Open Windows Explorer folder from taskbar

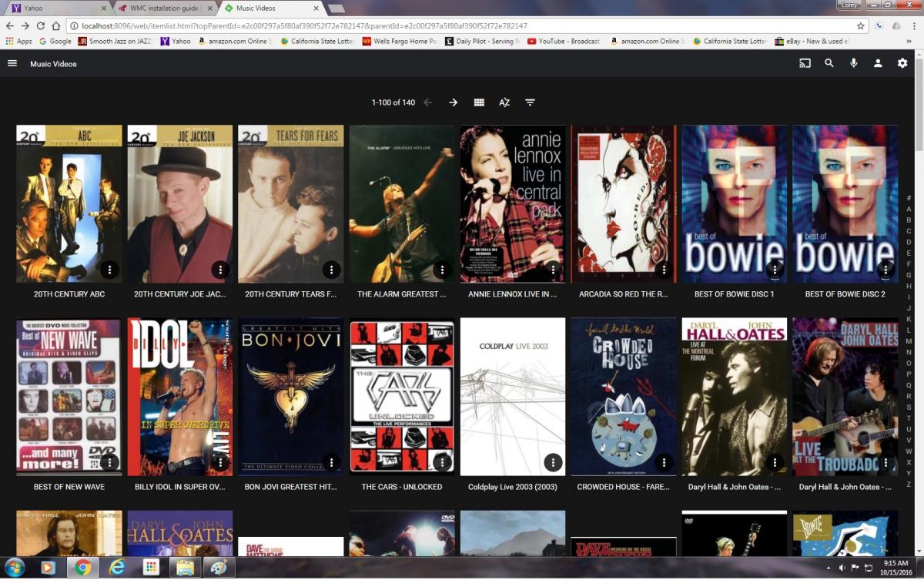(185, 568)
